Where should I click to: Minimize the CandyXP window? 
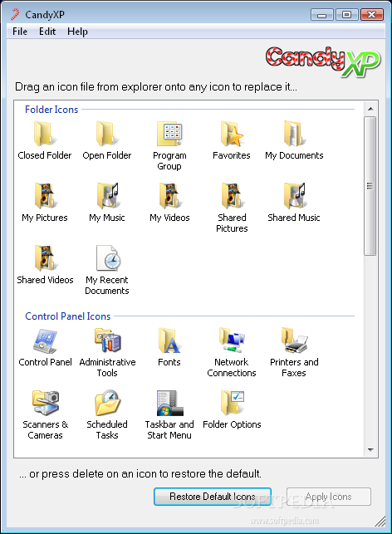(x=322, y=15)
